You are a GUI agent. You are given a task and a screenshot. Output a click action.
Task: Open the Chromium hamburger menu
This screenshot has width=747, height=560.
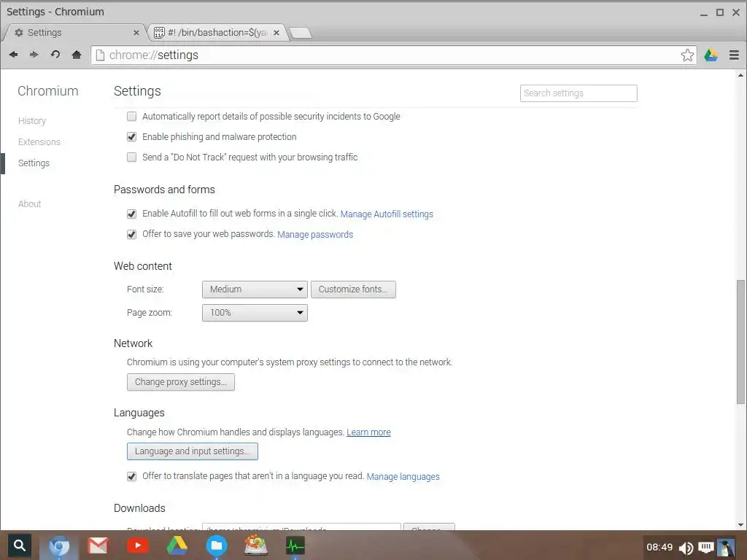(x=734, y=55)
